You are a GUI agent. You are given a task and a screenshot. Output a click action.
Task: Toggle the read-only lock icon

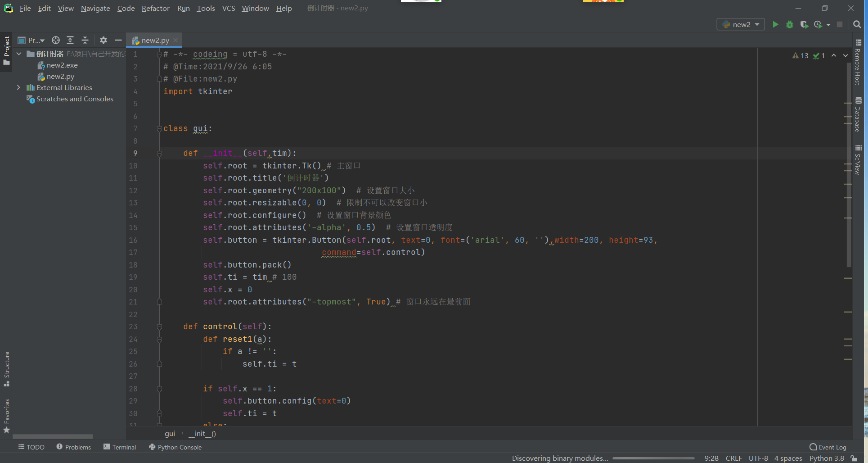854,458
